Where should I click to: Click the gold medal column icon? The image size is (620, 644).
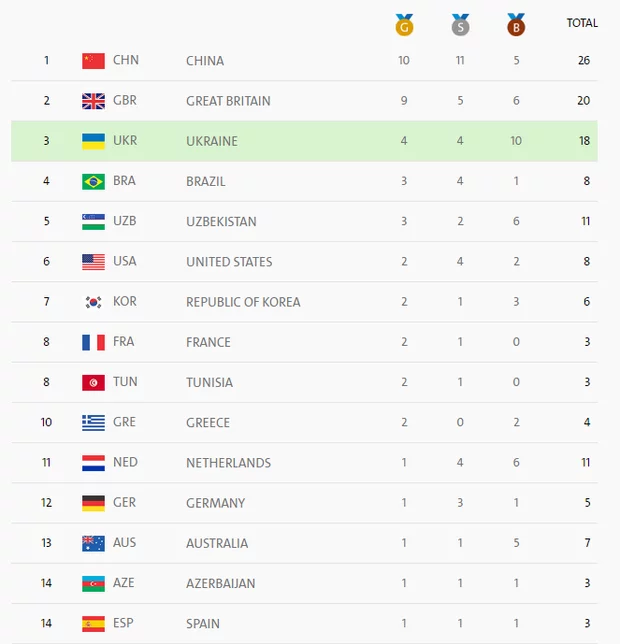pos(404,23)
